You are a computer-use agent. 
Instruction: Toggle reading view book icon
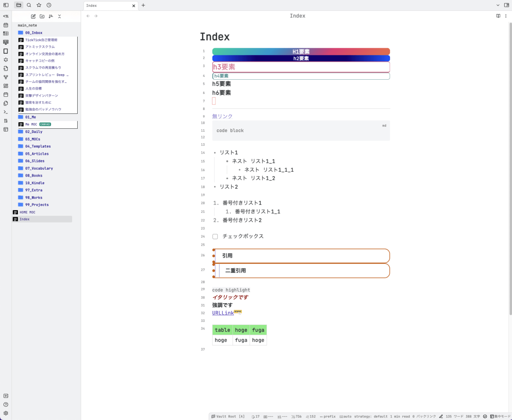tap(498, 16)
